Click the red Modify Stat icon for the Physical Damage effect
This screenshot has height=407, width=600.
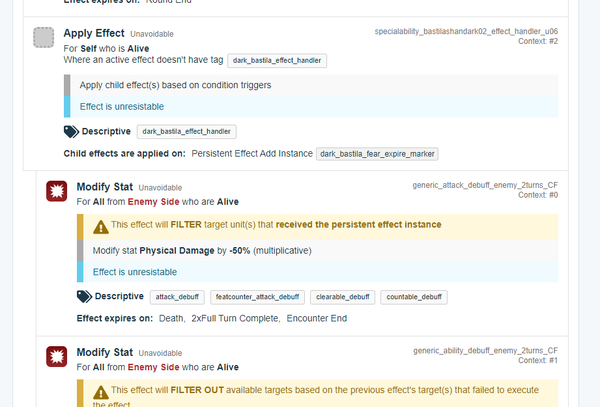pos(56,191)
